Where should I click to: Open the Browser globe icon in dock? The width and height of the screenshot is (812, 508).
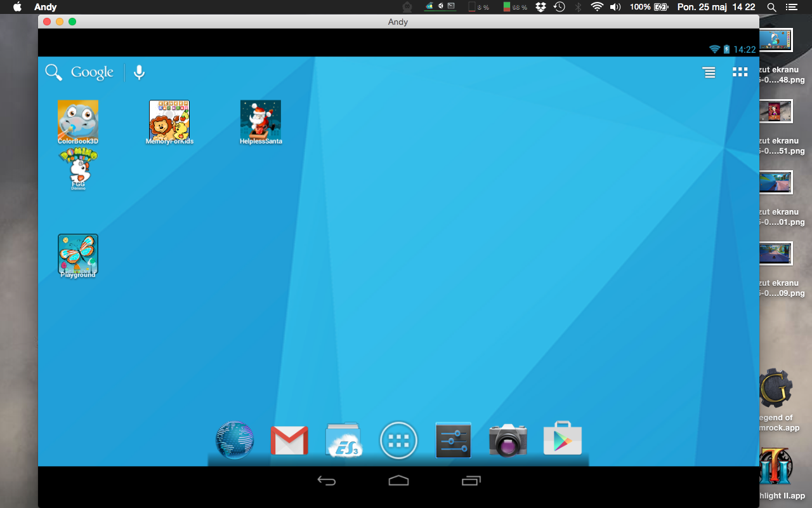tap(235, 440)
